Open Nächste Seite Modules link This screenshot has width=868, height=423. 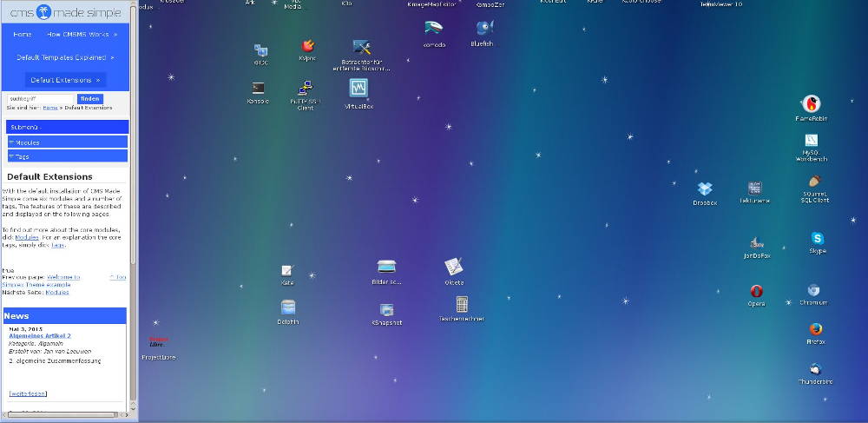pyautogui.click(x=57, y=292)
